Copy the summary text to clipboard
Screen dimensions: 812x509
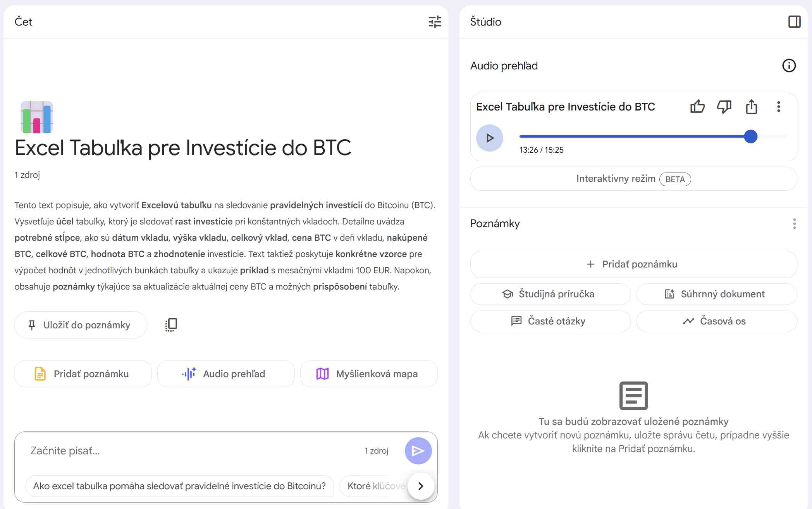pyautogui.click(x=171, y=325)
